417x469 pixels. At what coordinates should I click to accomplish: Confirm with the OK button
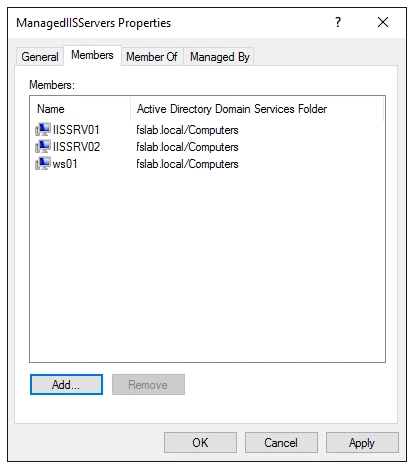(x=200, y=443)
